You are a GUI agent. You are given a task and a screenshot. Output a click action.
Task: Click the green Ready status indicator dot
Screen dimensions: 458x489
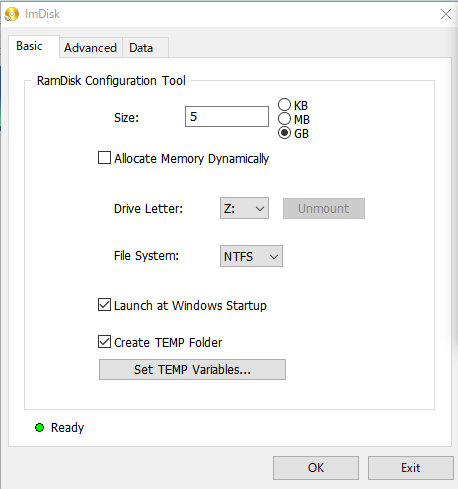point(39,427)
